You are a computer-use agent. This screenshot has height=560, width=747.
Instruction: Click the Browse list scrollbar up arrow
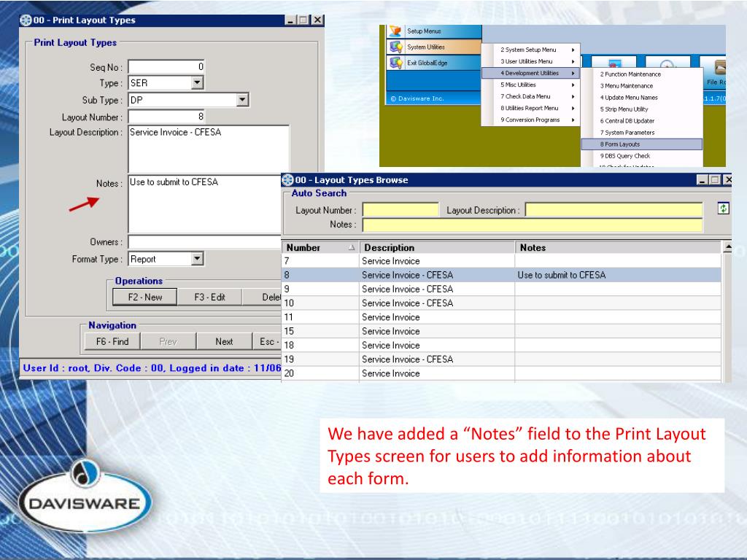727,247
